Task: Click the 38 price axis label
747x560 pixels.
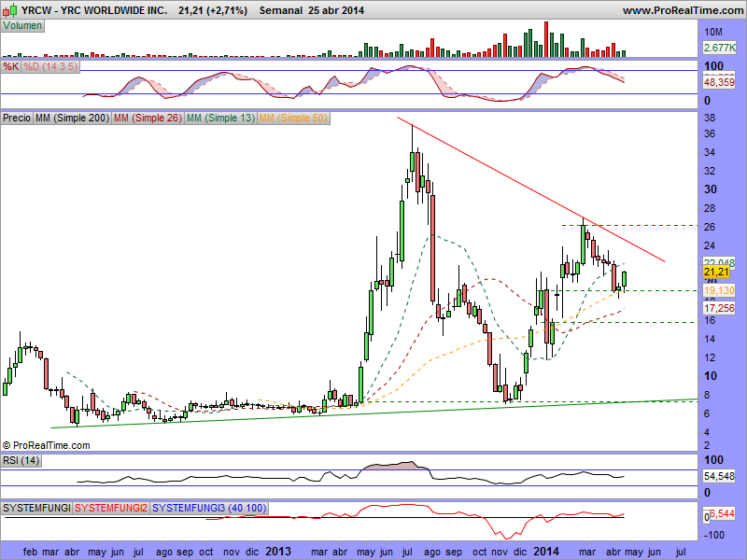Action: coord(710,118)
